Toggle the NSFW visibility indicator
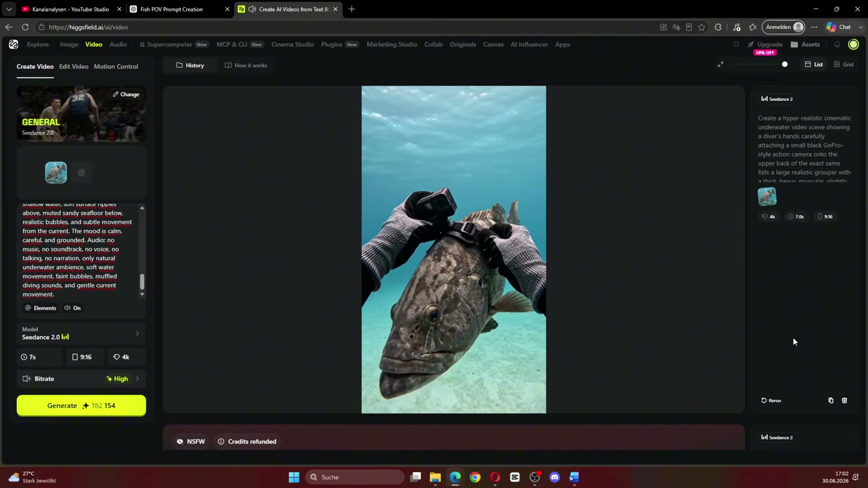The height and width of the screenshot is (488, 868). coord(191,441)
